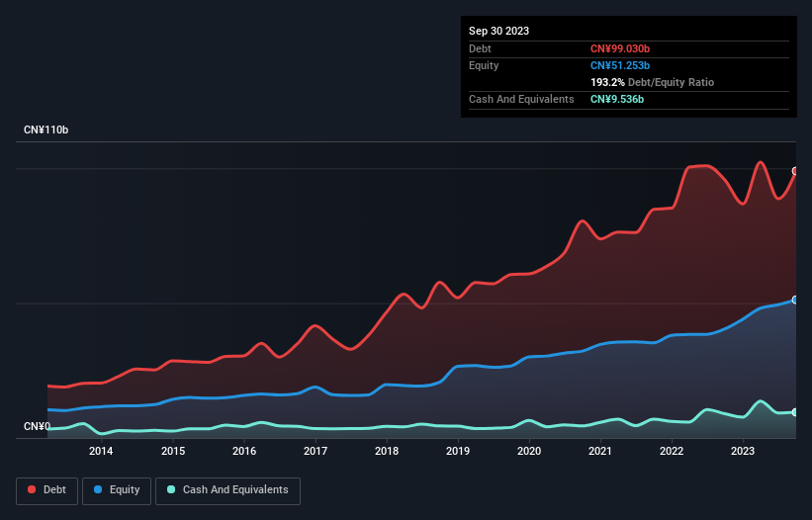Click the CN¥9.536b cash value
812x520 pixels.
617,99
